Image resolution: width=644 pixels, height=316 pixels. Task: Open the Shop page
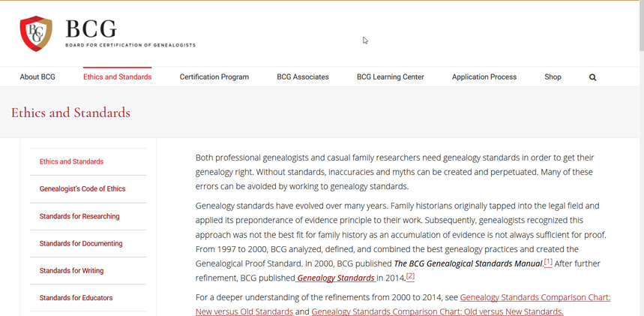(553, 77)
